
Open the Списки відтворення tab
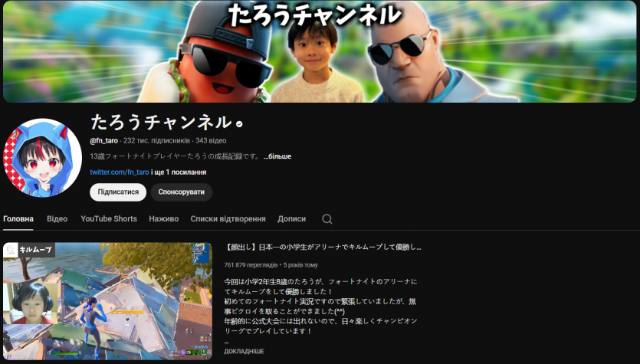228,219
